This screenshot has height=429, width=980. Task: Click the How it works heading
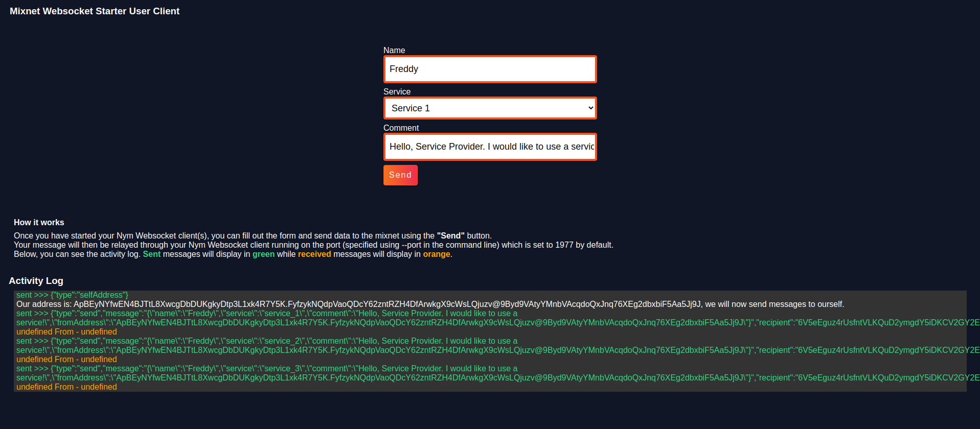39,222
